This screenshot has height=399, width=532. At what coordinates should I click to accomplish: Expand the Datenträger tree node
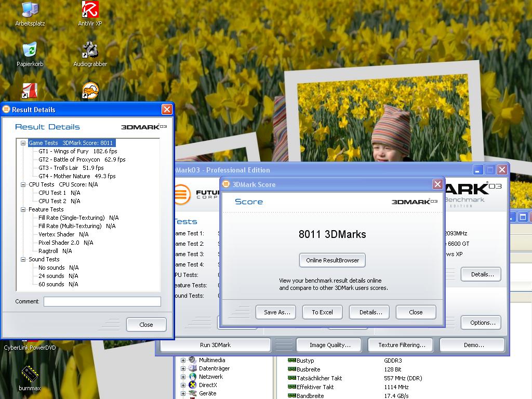pyautogui.click(x=183, y=368)
